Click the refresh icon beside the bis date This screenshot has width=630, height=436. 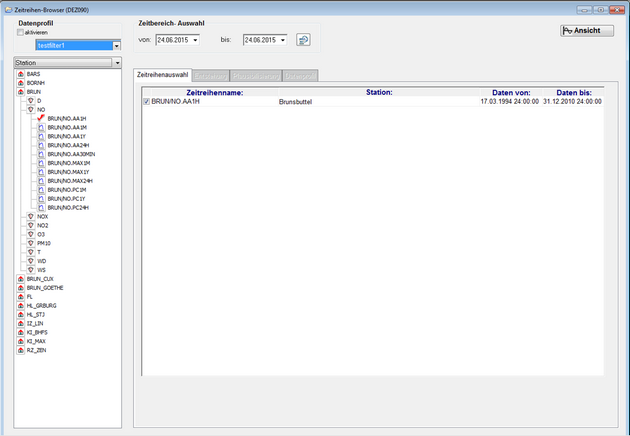pos(303,40)
